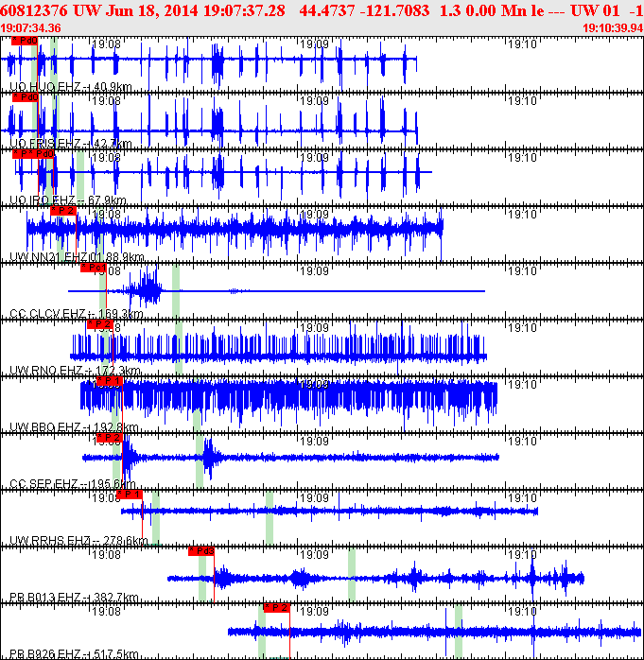Click station label UW NN21 EHZ 88.9km
Screen dimensions: 644x660
pyautogui.click(x=77, y=257)
